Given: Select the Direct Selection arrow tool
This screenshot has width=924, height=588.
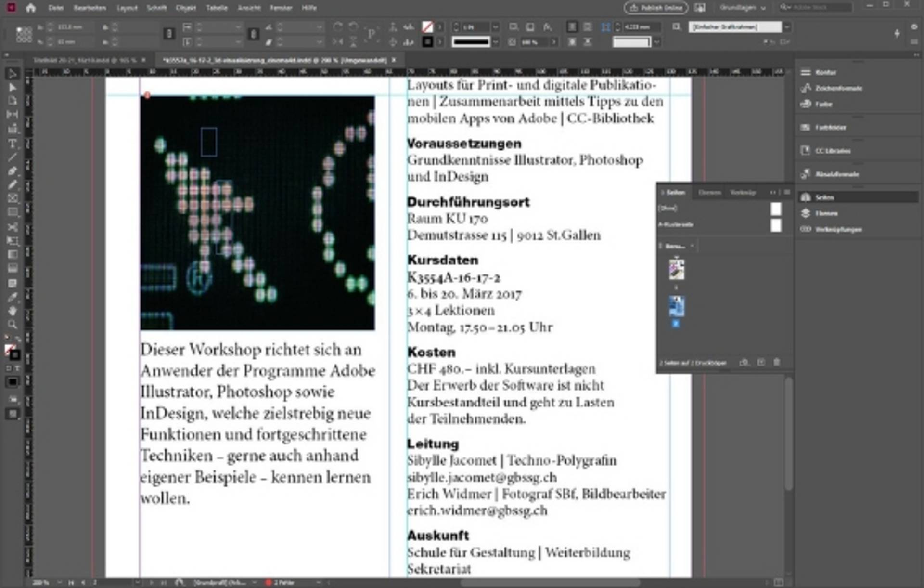Looking at the screenshot, I should [x=13, y=88].
